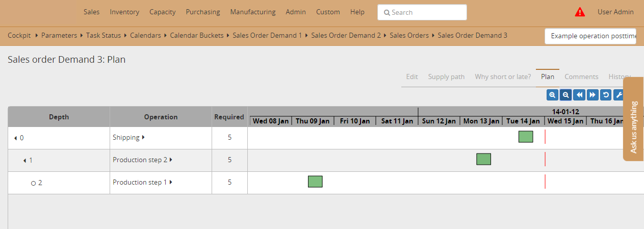Move the Gantt chart backward in time

(x=579, y=95)
